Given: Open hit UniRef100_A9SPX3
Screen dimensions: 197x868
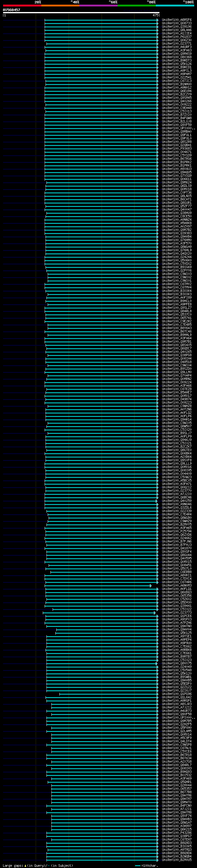Looking at the screenshot, I should point(176,619).
